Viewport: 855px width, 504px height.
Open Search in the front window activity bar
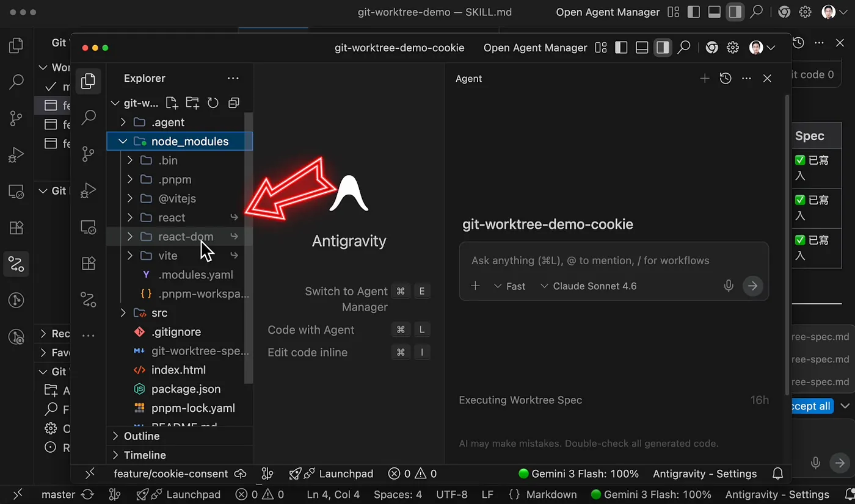(x=89, y=117)
